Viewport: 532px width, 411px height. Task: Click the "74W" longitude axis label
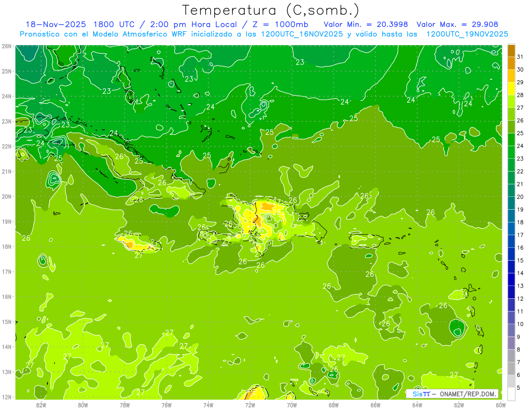coord(208,404)
